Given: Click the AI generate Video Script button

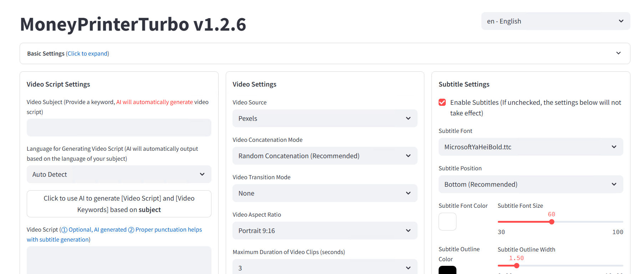Looking at the screenshot, I should pos(119,204).
